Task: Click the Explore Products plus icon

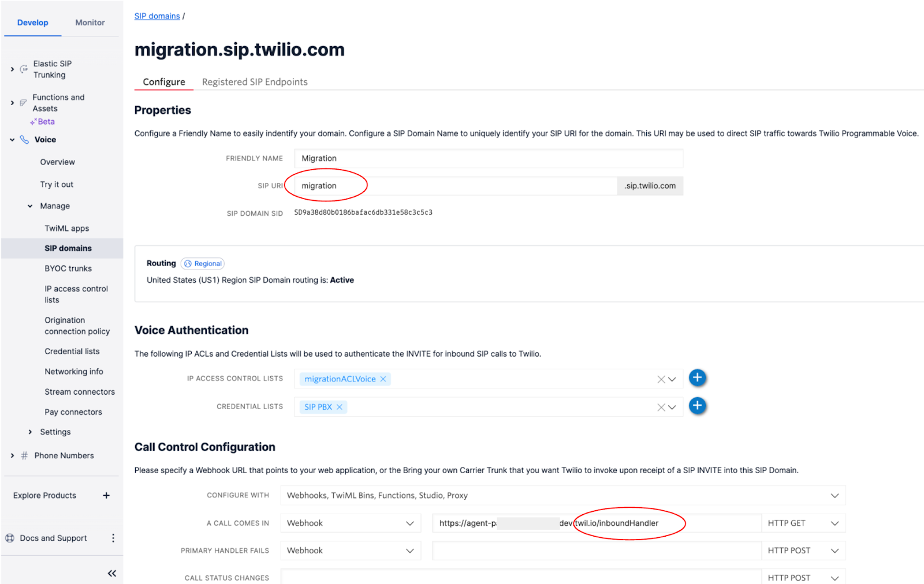Action: [x=106, y=495]
